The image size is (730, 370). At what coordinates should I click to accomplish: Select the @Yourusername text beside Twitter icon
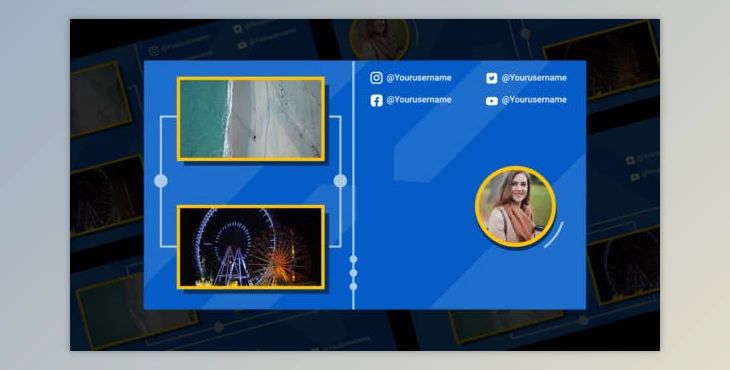tap(534, 78)
